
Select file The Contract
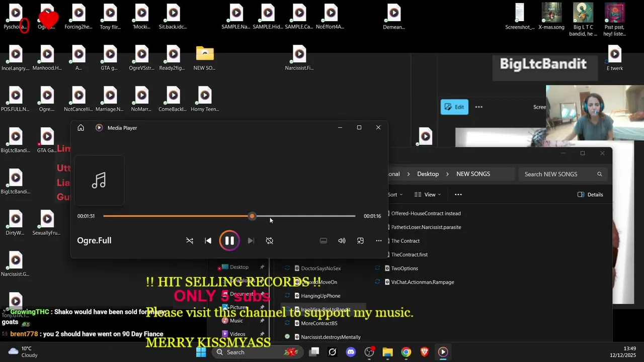405,241
